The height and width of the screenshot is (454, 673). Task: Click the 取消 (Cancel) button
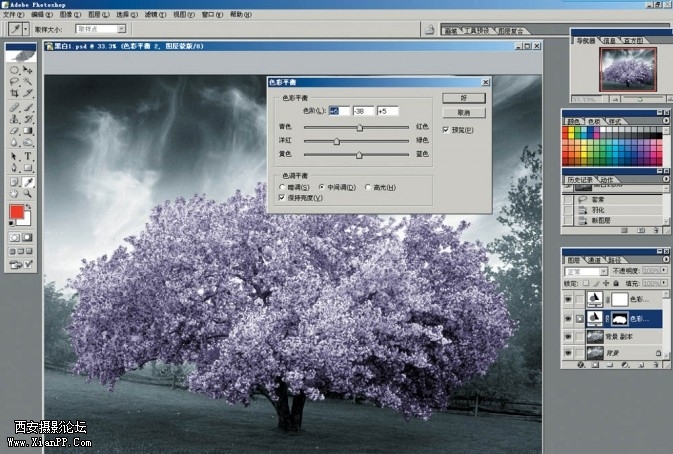(463, 112)
